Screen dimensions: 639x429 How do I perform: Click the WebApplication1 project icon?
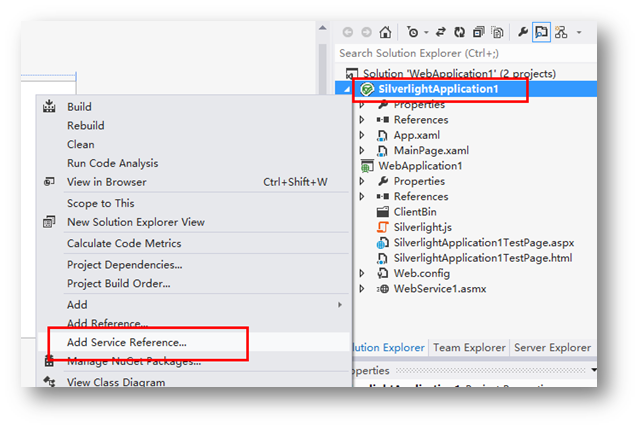(367, 166)
